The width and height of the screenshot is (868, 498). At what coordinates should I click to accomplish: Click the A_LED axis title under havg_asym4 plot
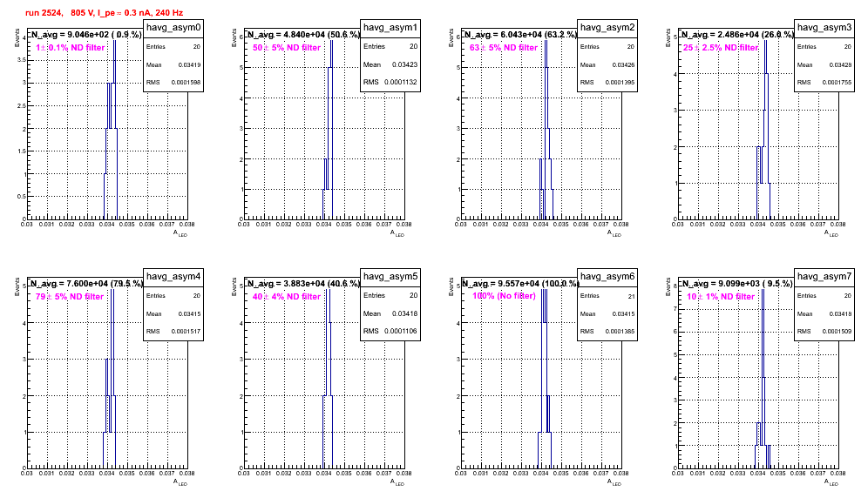[180, 482]
